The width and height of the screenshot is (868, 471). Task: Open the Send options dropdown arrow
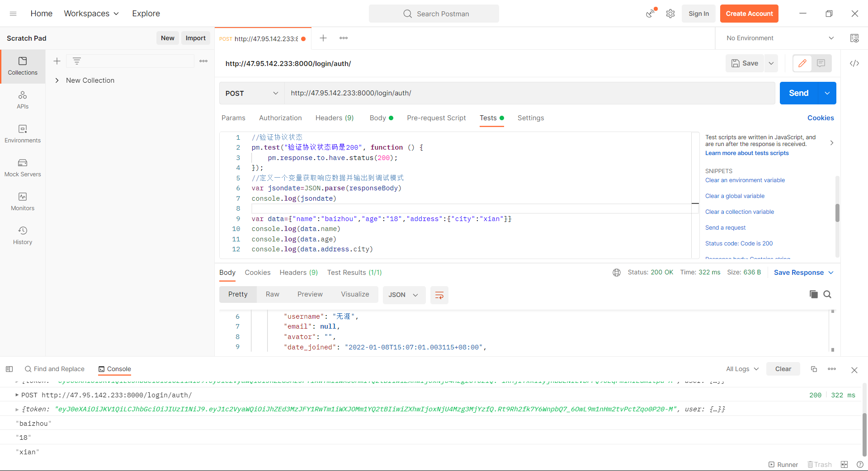(x=827, y=93)
